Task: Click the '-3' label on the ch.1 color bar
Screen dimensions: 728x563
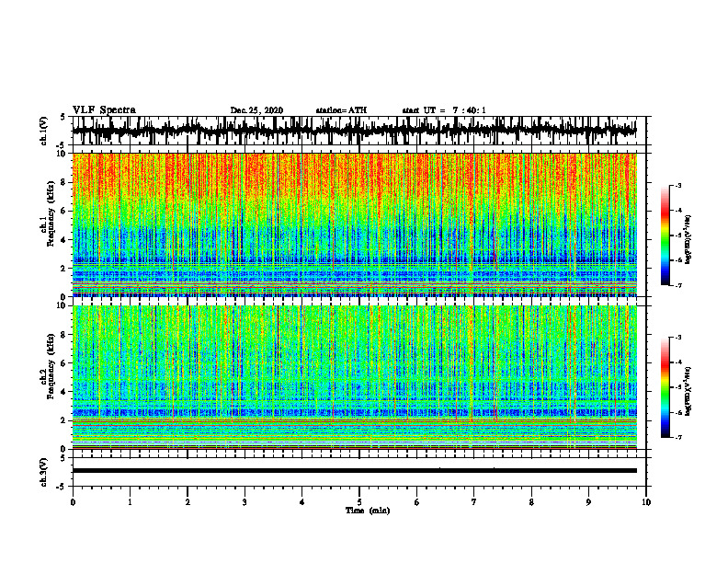Action: pyautogui.click(x=677, y=185)
